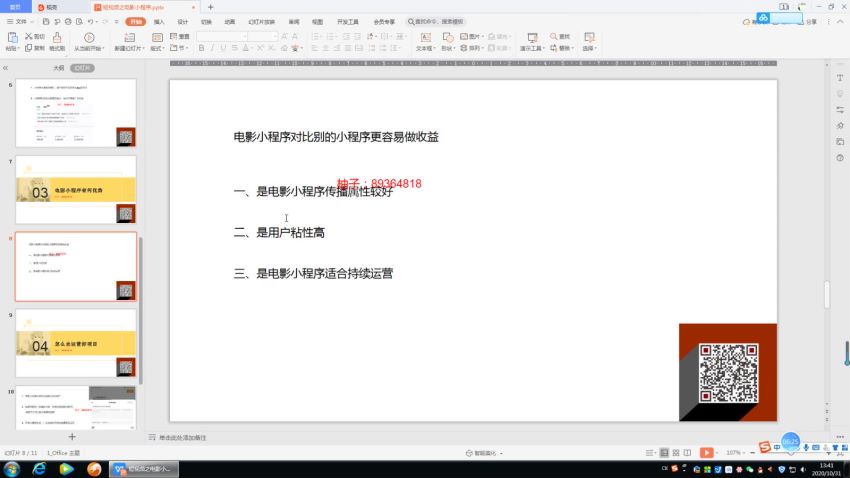The height and width of the screenshot is (478, 850).
Task: Toggle Strikethrough formatting
Action: pyautogui.click(x=234, y=48)
